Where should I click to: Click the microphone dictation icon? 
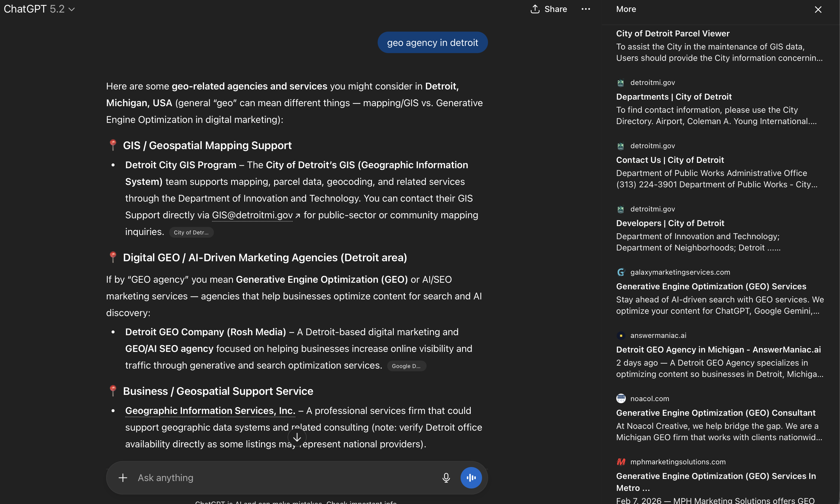446,477
